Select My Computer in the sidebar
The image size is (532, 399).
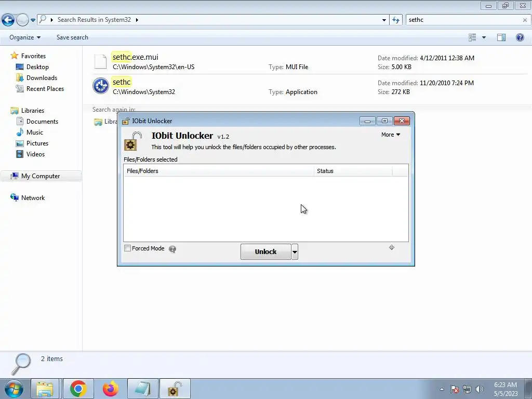pyautogui.click(x=41, y=176)
